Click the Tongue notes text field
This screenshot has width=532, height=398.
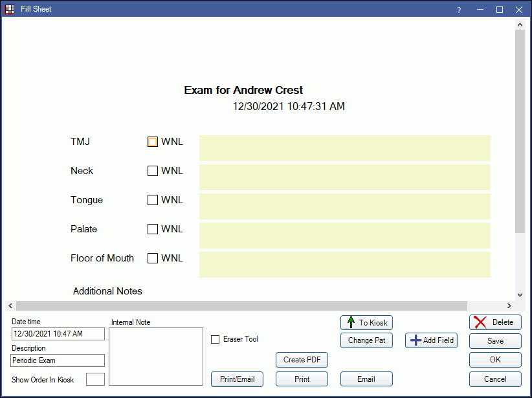(345, 206)
